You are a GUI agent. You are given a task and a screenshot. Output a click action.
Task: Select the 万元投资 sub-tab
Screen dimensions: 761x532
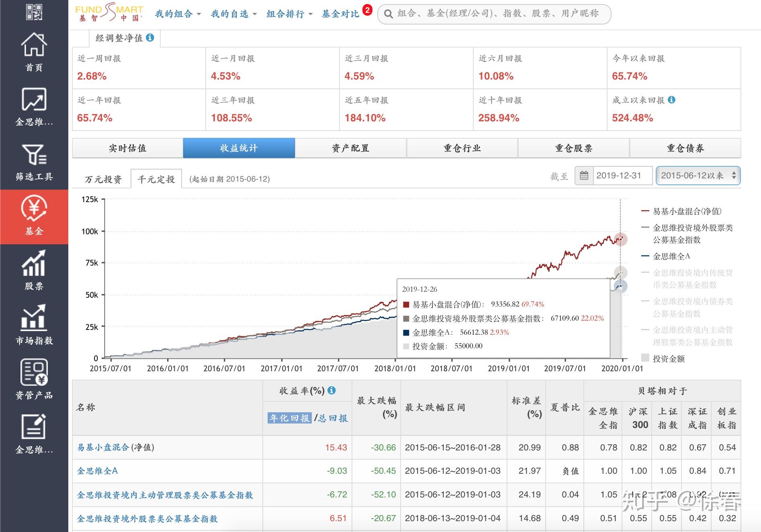click(x=103, y=179)
